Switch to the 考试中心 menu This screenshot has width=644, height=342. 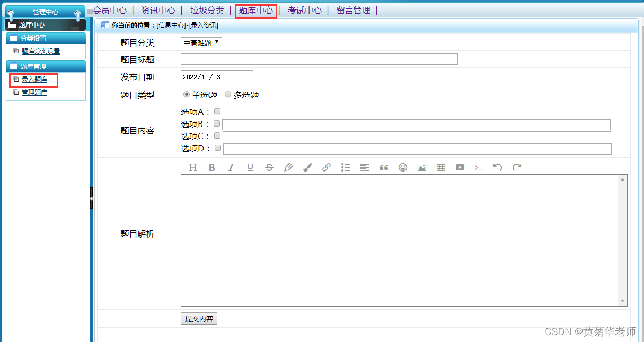coord(304,10)
